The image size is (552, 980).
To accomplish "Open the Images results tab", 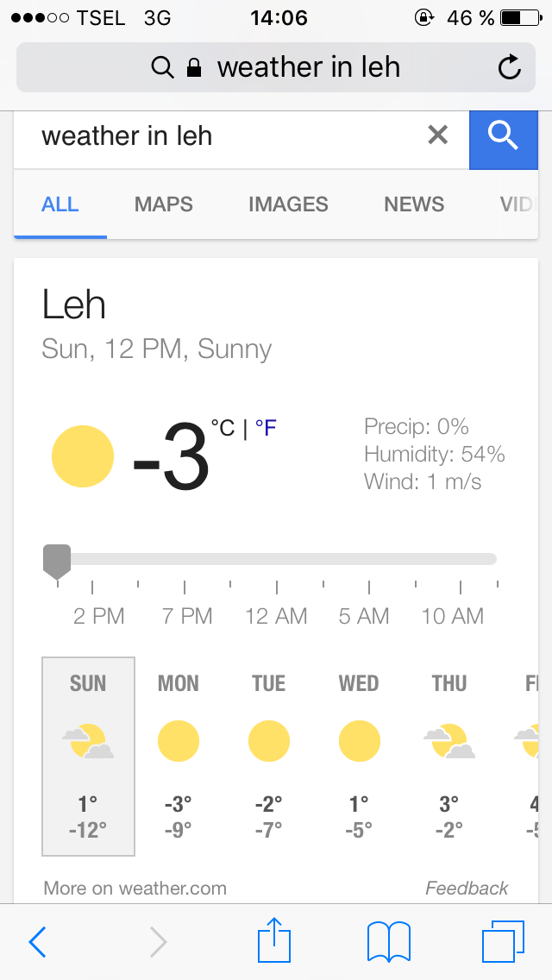I will [x=288, y=204].
